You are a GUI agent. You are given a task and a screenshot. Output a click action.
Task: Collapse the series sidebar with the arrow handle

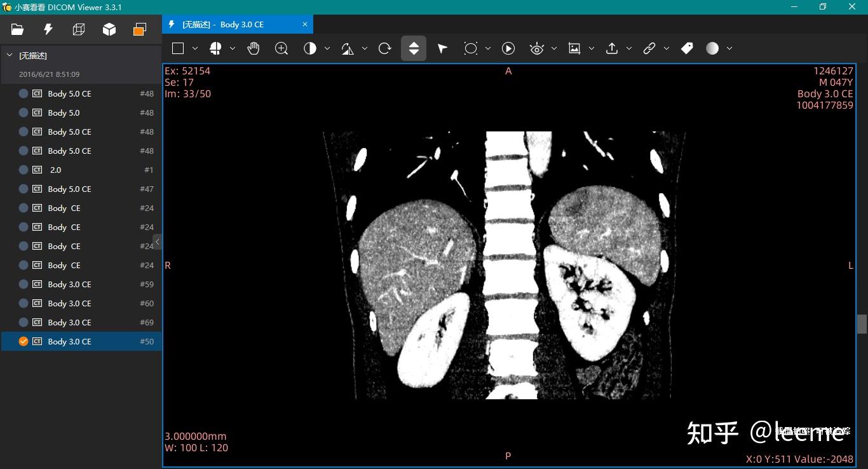pos(157,242)
